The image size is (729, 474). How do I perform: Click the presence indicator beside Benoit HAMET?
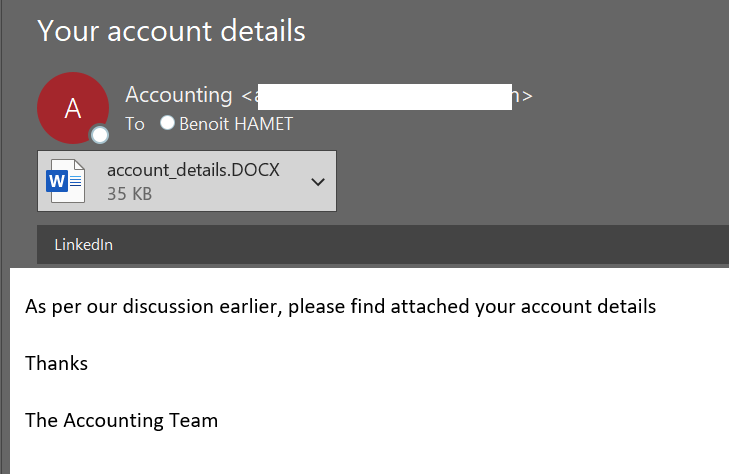point(167,124)
